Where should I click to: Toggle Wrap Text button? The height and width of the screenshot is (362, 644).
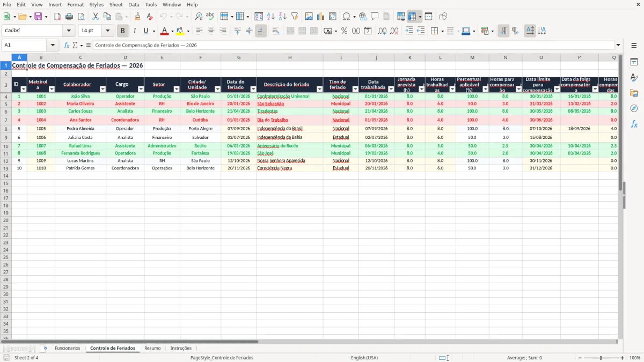(x=276, y=31)
